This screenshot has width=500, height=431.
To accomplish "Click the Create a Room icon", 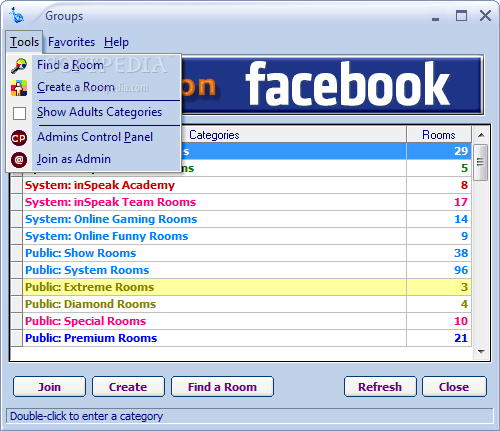I will click(x=19, y=88).
